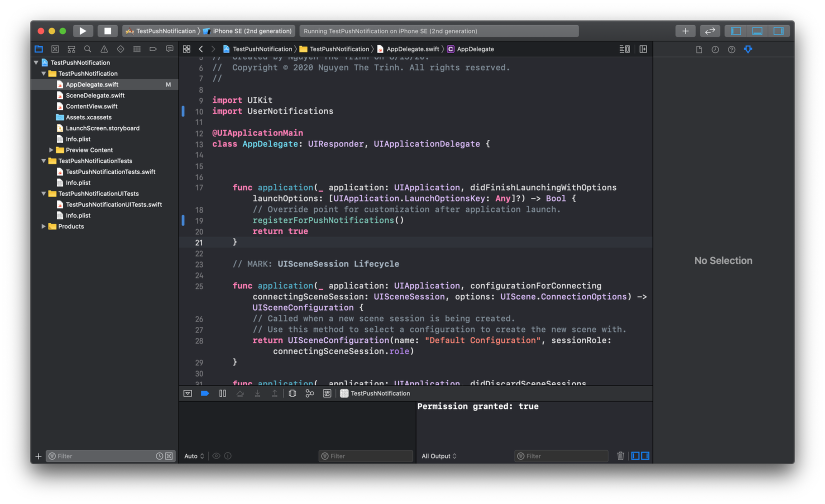Choose iPhone SE (2nd generation) destination

(x=251, y=31)
